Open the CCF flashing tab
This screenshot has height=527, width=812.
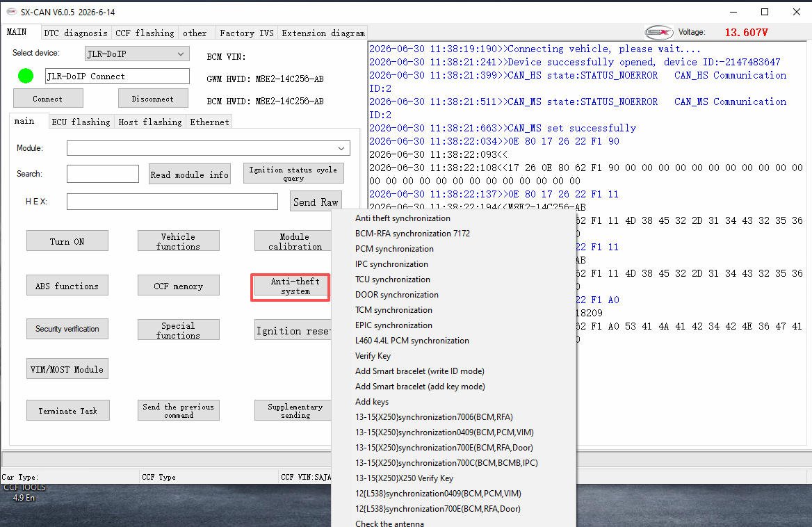145,33
